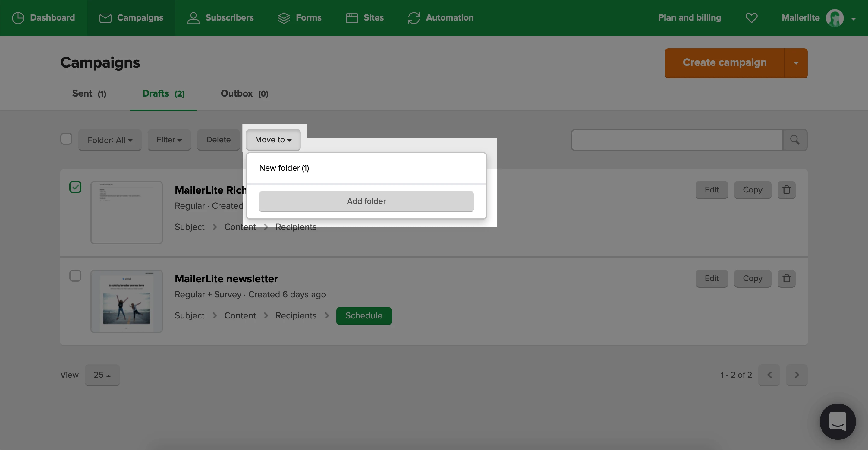Open Content step of MailerLite newsletter
The height and width of the screenshot is (450, 868).
(240, 315)
